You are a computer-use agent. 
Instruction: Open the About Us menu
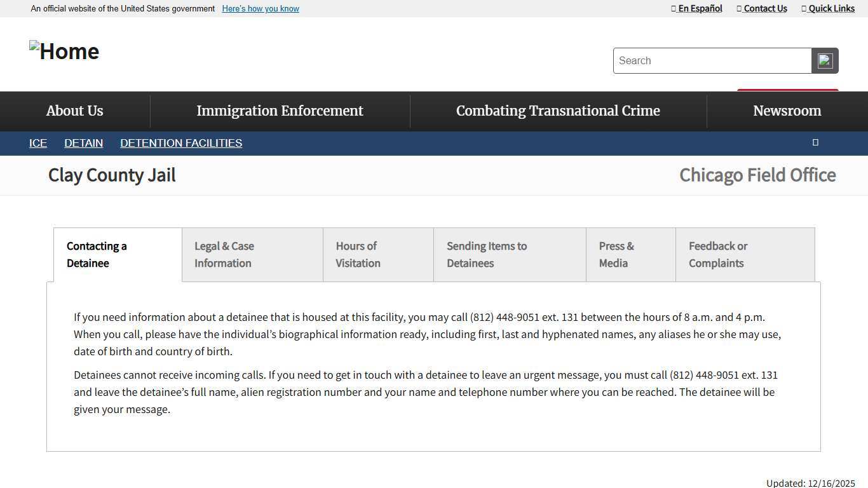pos(74,111)
